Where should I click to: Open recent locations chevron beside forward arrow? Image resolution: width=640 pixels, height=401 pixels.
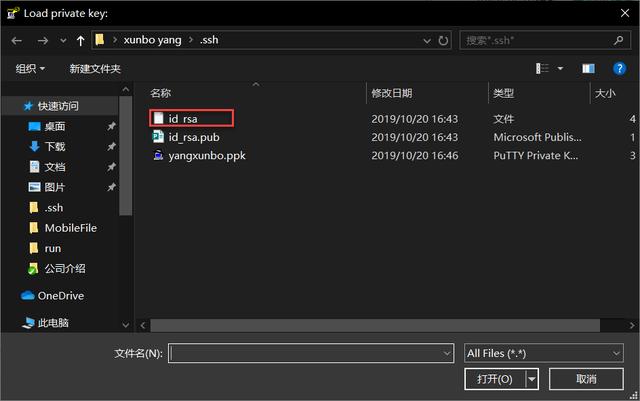(63, 40)
